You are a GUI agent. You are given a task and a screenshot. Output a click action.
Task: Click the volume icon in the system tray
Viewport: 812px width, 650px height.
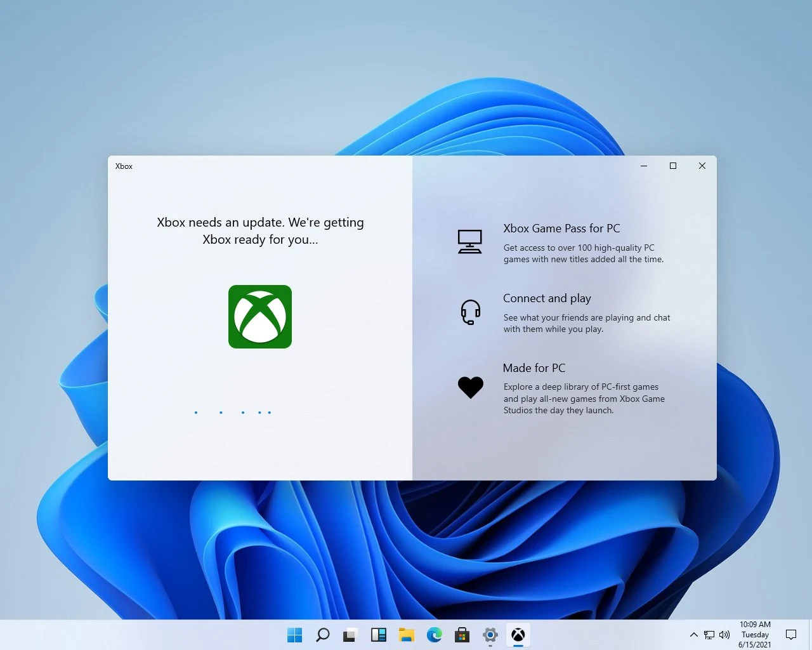724,635
